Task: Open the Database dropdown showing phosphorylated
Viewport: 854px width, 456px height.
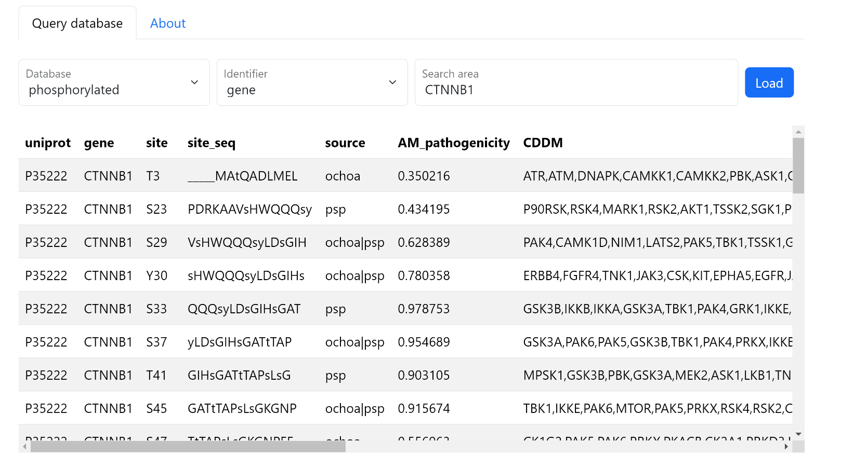Action: tap(114, 82)
